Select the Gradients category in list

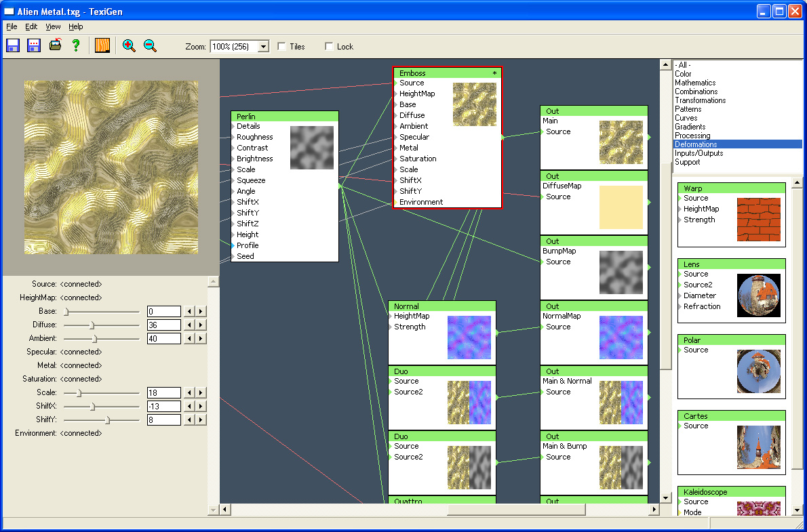coord(690,127)
